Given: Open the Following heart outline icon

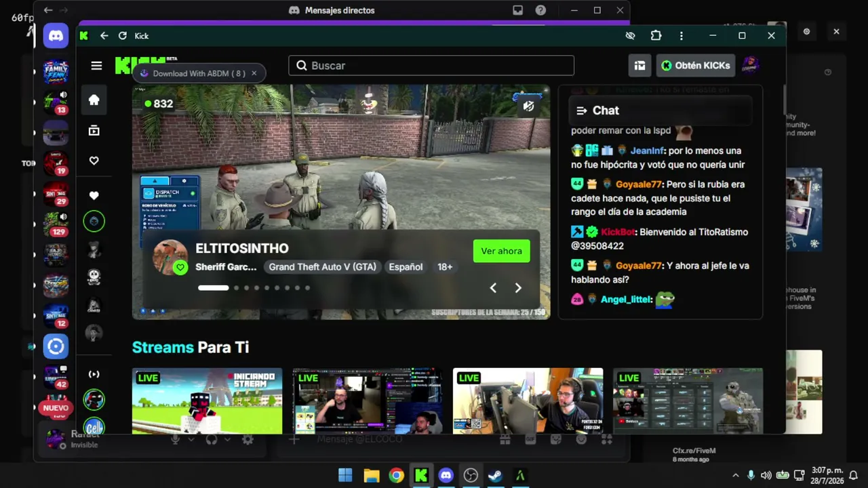Looking at the screenshot, I should [94, 161].
